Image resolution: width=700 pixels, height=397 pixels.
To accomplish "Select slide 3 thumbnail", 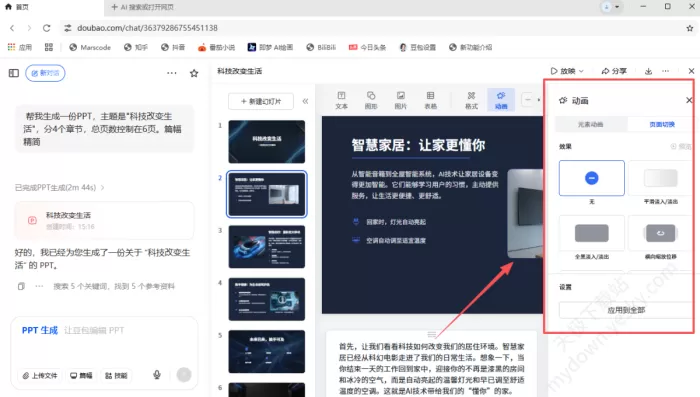I will (267, 247).
